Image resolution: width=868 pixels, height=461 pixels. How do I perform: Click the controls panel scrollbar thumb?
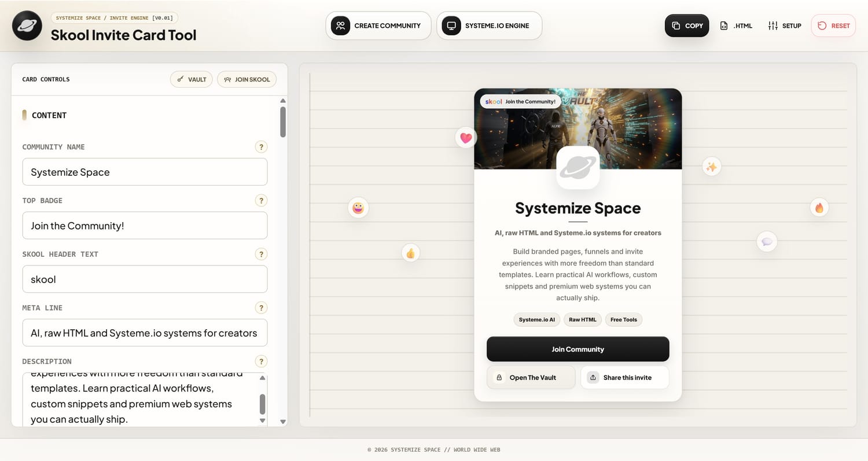(283, 121)
